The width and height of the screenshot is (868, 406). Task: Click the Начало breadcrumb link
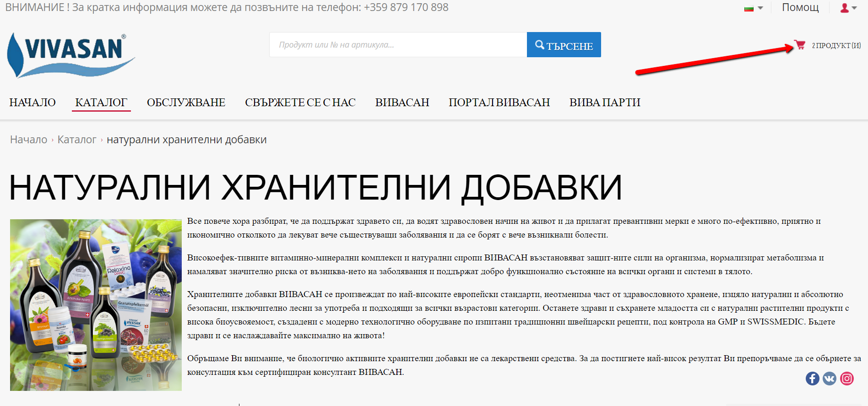point(29,140)
